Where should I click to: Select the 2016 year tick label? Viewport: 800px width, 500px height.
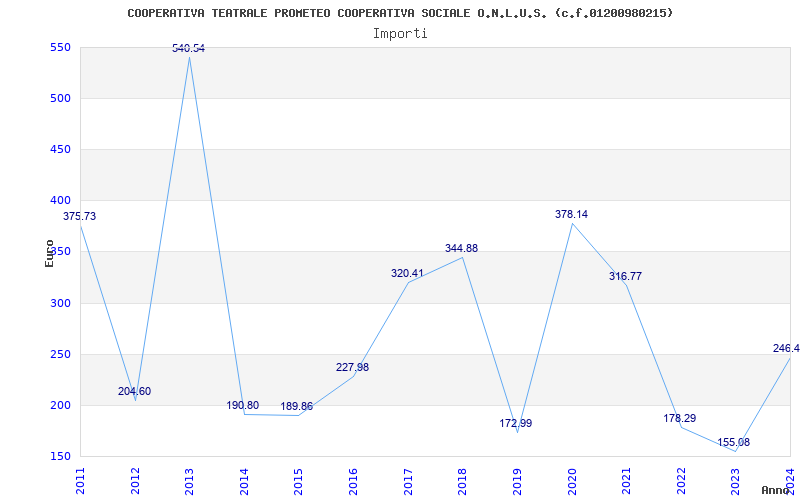tap(353, 481)
